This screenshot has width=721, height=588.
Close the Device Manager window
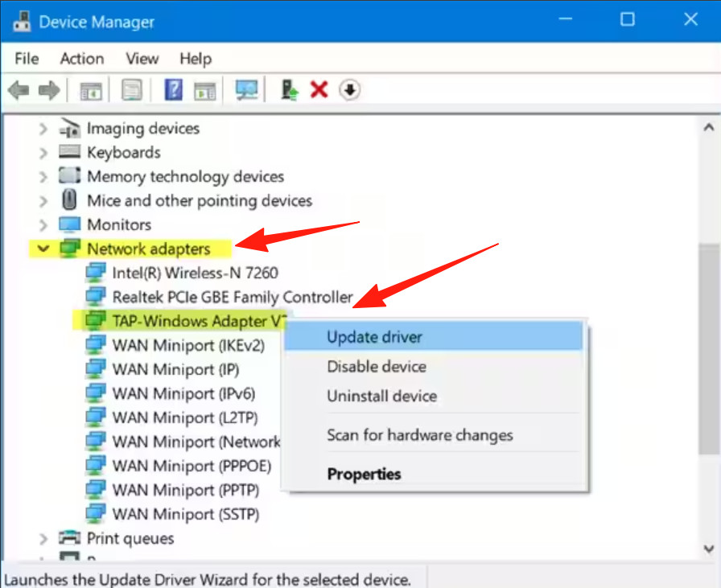click(x=690, y=19)
